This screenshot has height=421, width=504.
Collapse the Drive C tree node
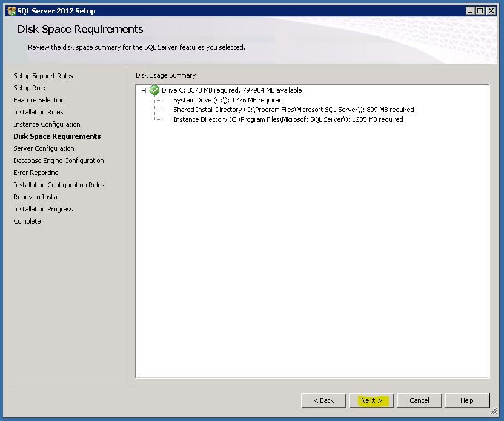tap(143, 91)
